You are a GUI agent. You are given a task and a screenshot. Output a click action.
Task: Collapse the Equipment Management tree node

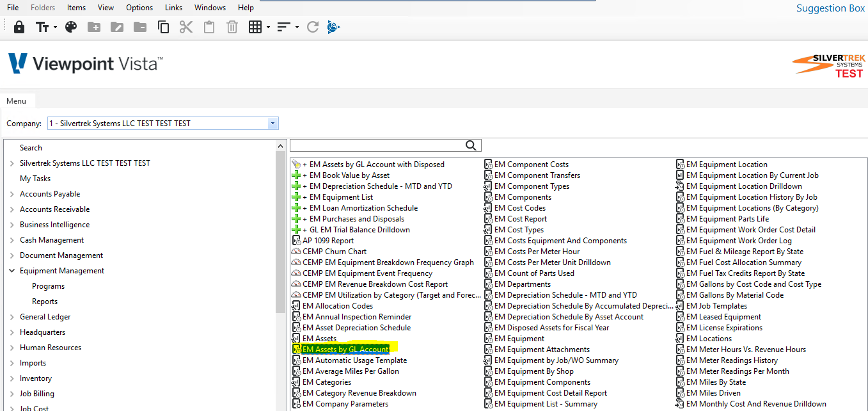12,271
